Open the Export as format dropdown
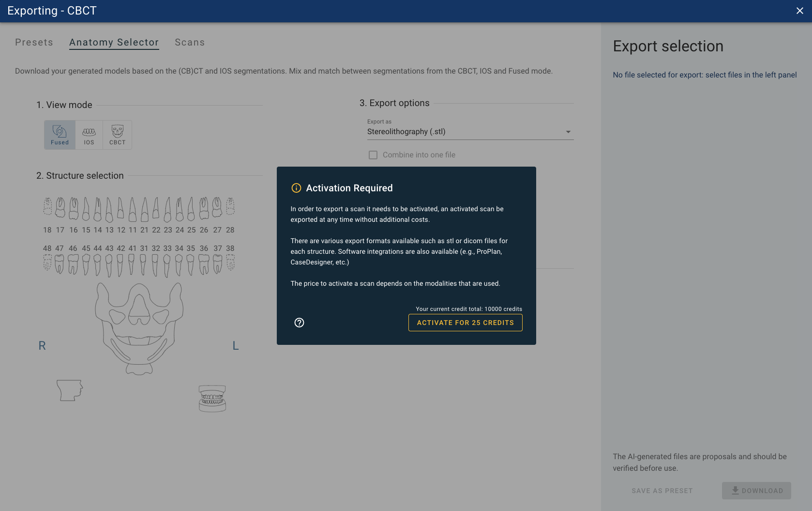812x511 pixels. [x=465, y=132]
